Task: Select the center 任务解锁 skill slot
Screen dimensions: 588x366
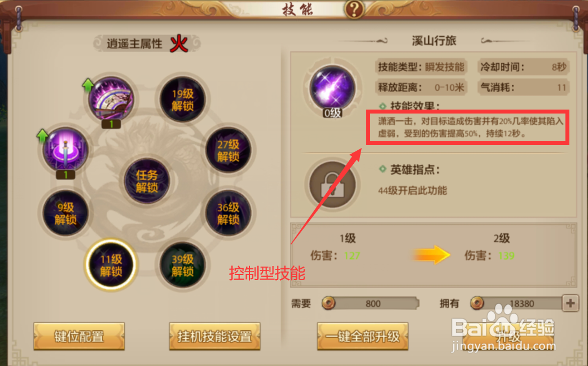Action: (x=147, y=181)
